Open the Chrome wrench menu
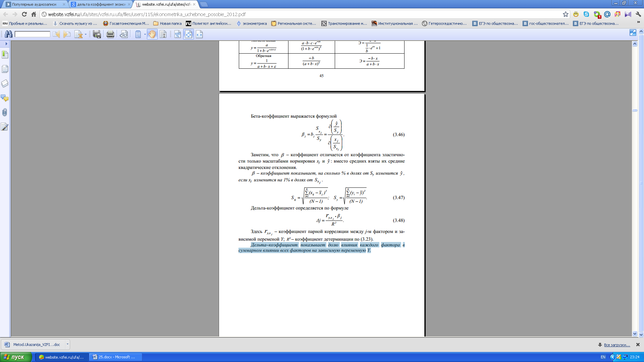The image size is (644, 362). pyautogui.click(x=638, y=14)
